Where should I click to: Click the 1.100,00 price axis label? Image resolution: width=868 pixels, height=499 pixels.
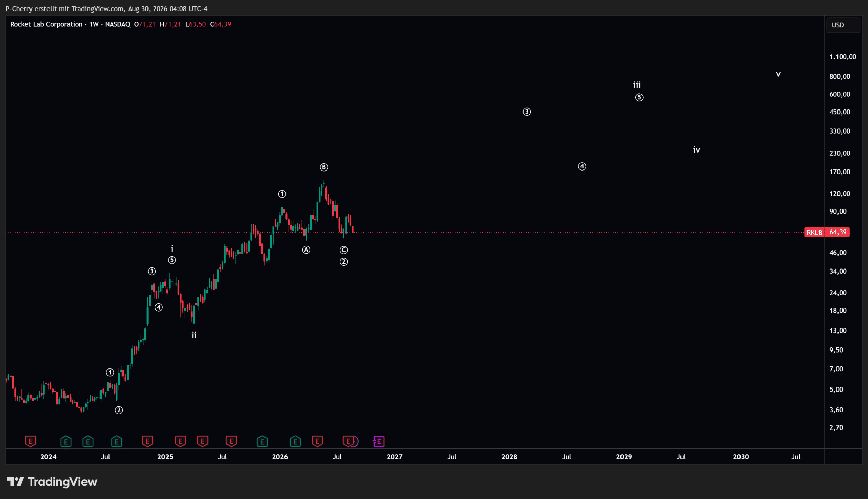pyautogui.click(x=843, y=57)
